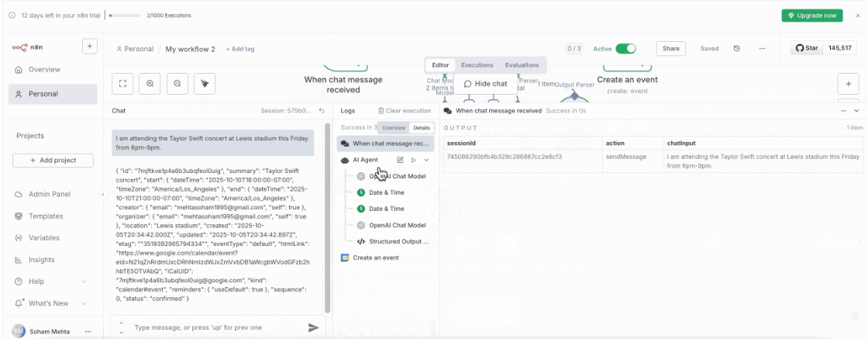
Task: Select the second OpenAI Chat Model row
Action: [392, 226]
